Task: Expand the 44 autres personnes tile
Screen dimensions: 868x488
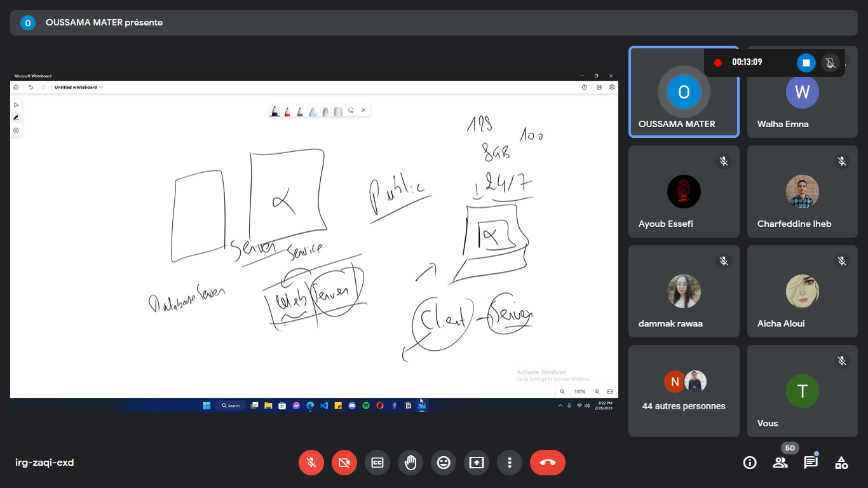Action: [684, 391]
